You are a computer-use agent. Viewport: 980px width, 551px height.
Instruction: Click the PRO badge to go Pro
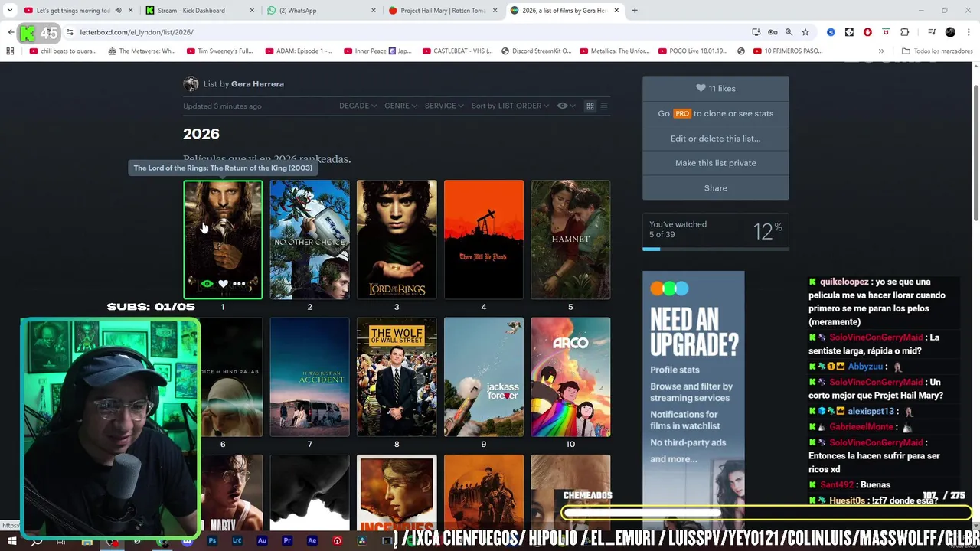(681, 113)
